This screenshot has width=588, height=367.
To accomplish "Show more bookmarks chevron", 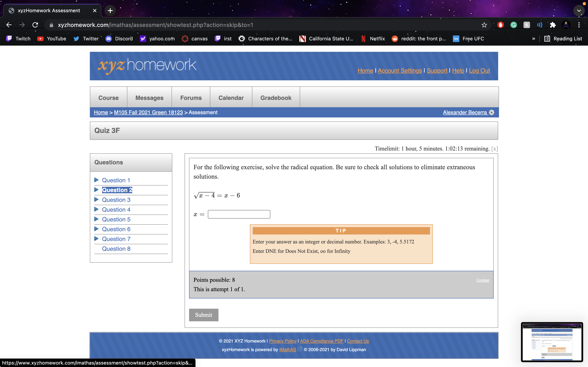I will (x=533, y=39).
